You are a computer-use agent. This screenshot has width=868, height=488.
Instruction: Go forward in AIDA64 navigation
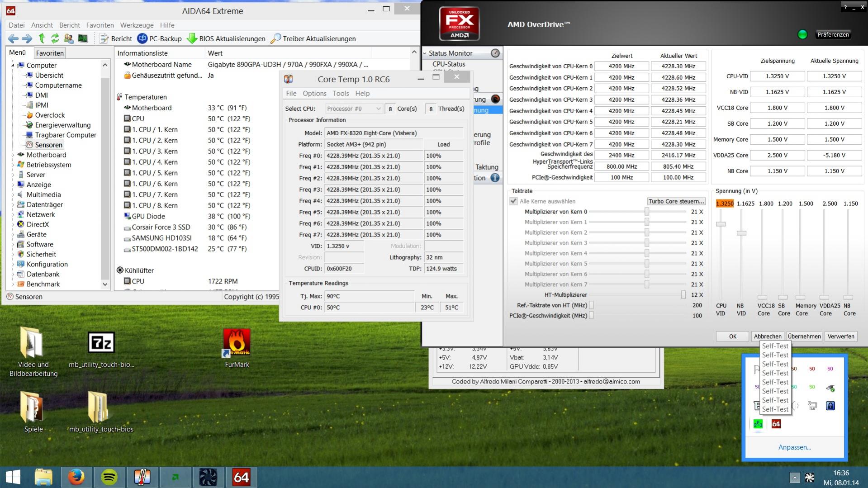pos(27,39)
